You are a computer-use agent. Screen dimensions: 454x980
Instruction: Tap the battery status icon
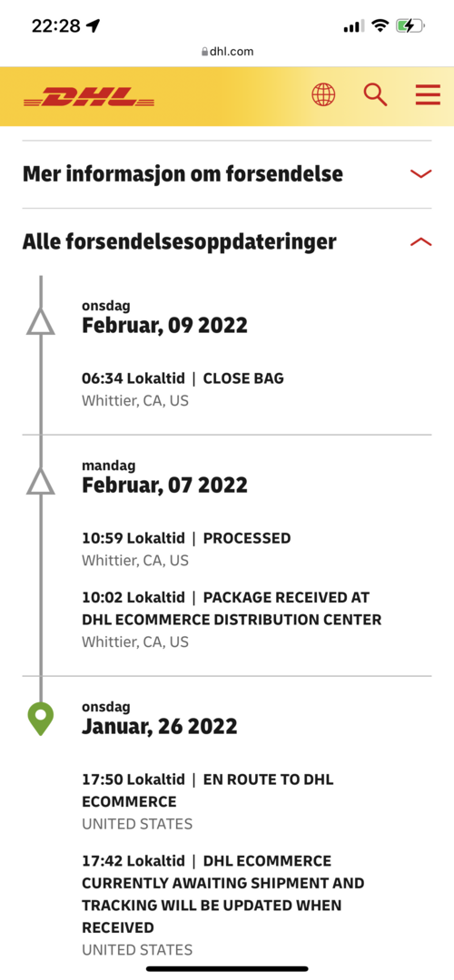(x=410, y=25)
